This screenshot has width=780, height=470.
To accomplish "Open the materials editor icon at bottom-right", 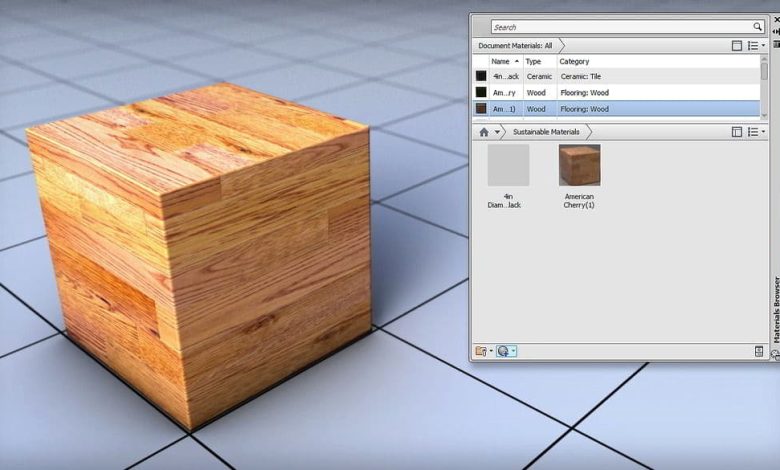I will click(x=759, y=351).
